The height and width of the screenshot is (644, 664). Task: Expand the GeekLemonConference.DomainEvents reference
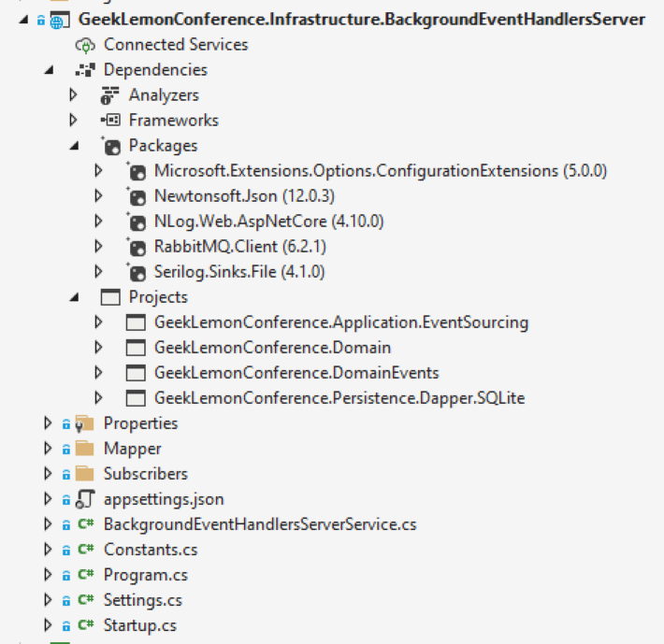[x=99, y=373]
